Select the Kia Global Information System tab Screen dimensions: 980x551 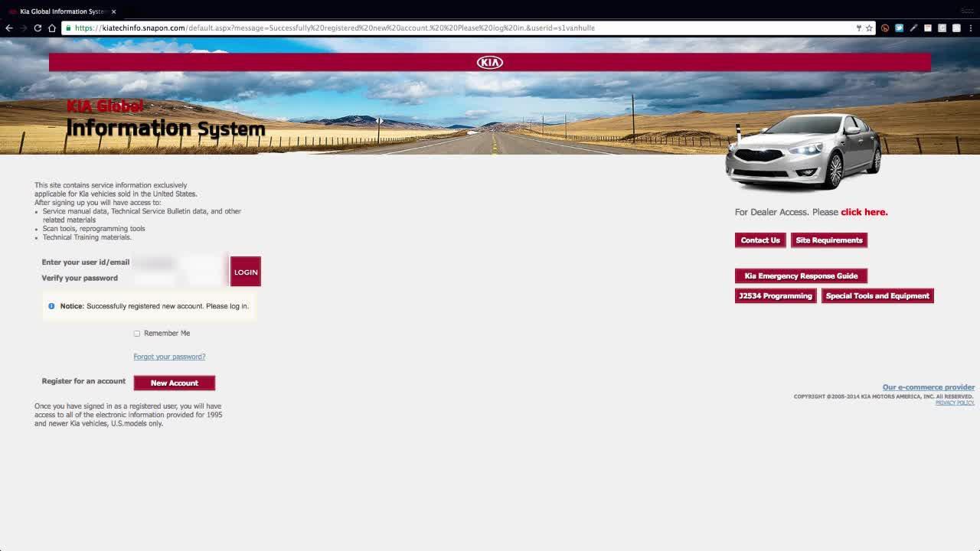[x=61, y=11]
